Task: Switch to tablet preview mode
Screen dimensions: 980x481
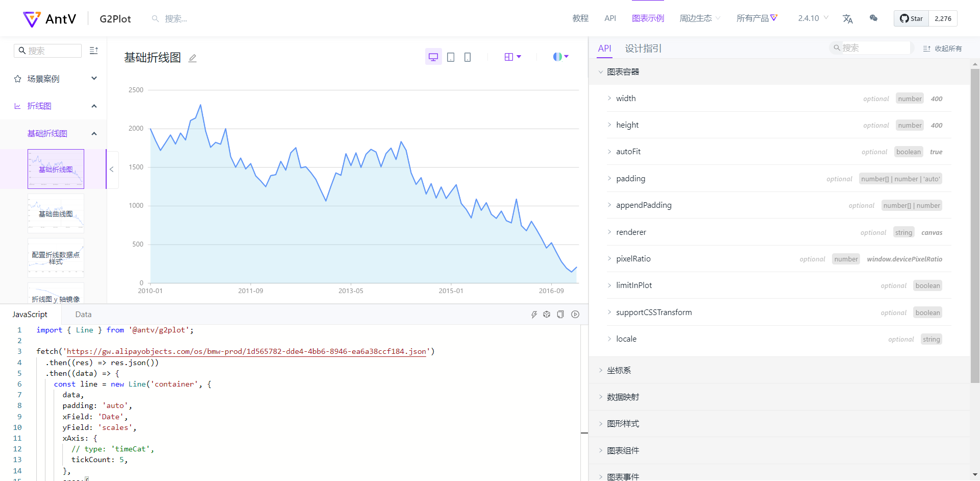Action: (451, 56)
